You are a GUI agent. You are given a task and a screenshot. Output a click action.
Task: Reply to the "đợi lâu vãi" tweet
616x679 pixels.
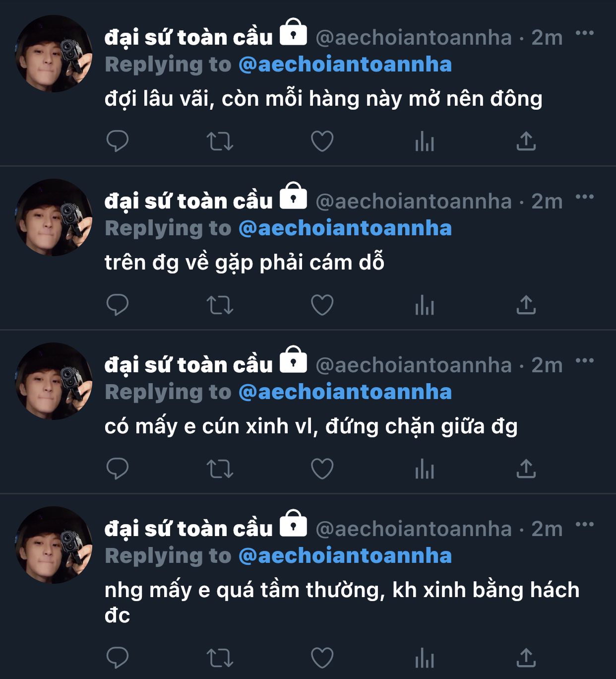point(118,141)
